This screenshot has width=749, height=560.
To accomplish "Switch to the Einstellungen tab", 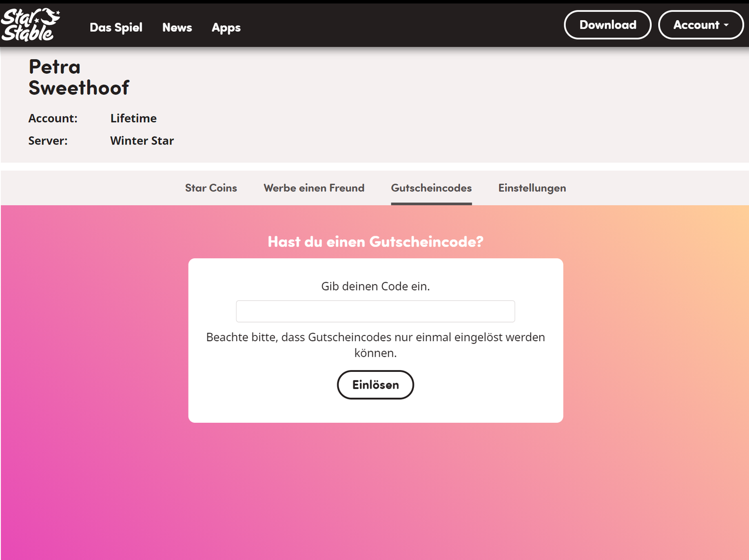I will pyautogui.click(x=531, y=188).
